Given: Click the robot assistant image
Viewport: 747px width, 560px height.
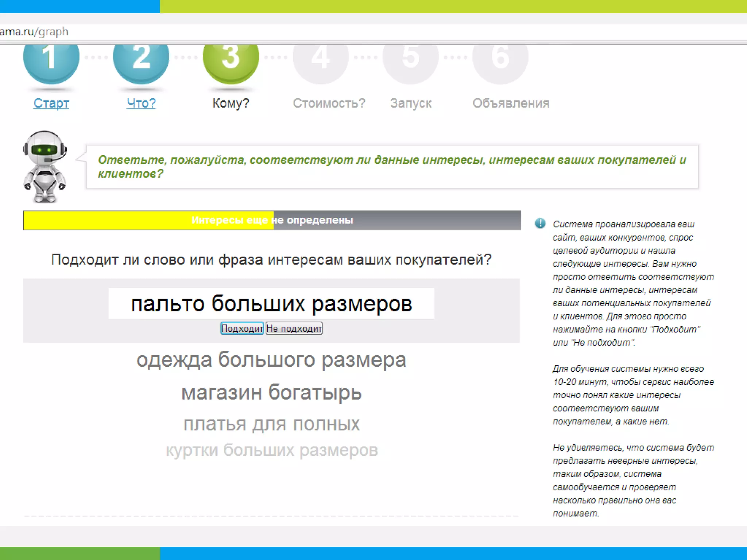Looking at the screenshot, I should [44, 166].
